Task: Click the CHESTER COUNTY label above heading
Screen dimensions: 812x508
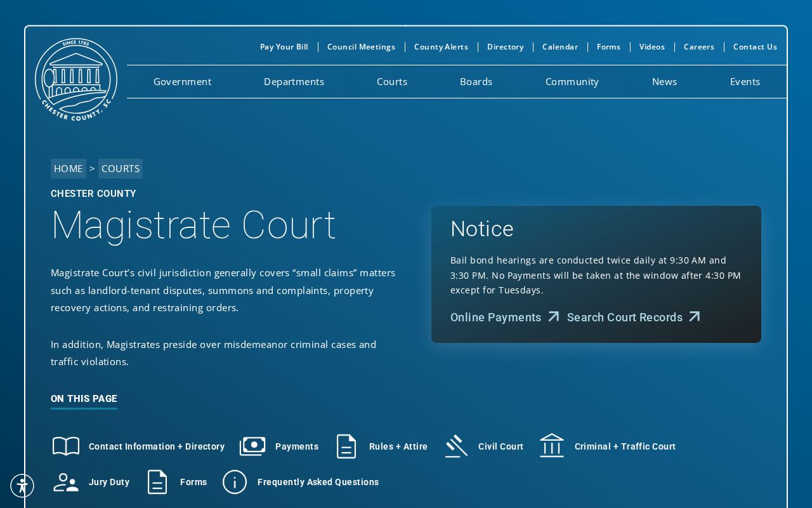Action: click(x=93, y=194)
